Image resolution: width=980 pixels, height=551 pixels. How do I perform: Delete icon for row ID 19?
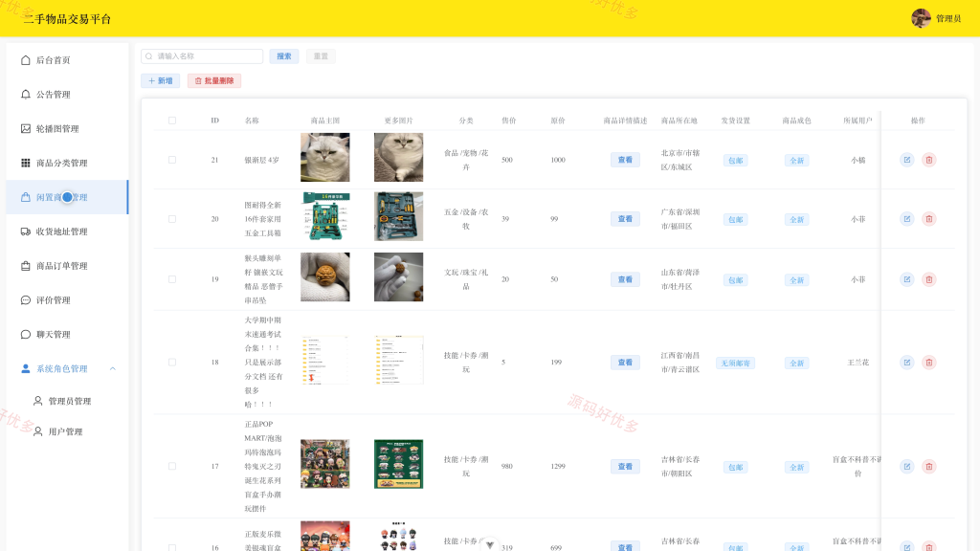[x=929, y=279]
